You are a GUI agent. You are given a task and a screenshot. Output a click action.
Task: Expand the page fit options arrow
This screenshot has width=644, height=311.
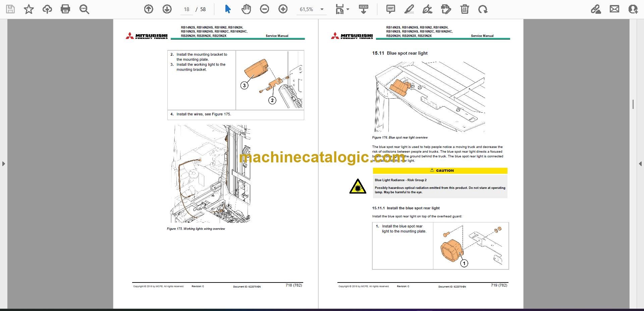click(x=348, y=9)
